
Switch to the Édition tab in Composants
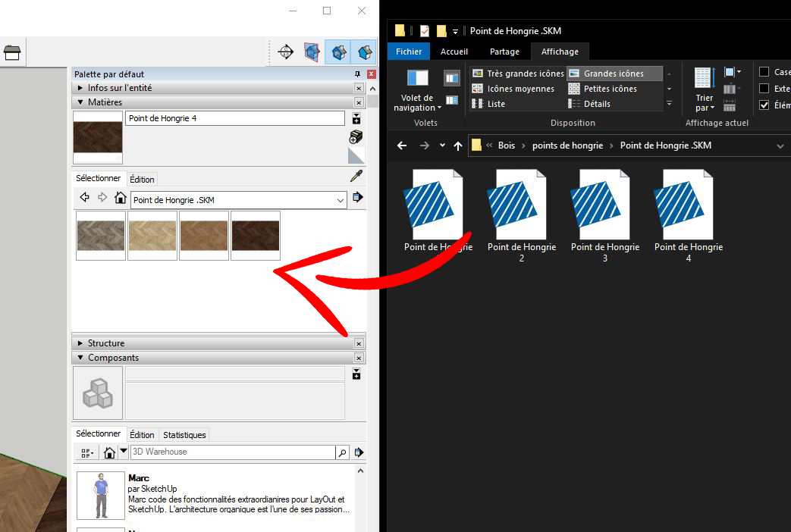pyautogui.click(x=142, y=435)
